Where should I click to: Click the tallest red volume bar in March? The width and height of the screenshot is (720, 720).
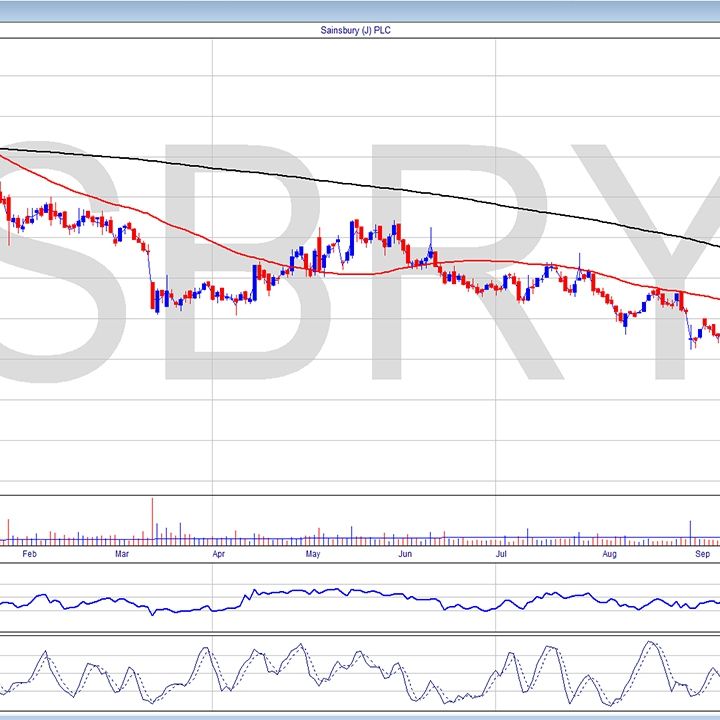tap(153, 522)
